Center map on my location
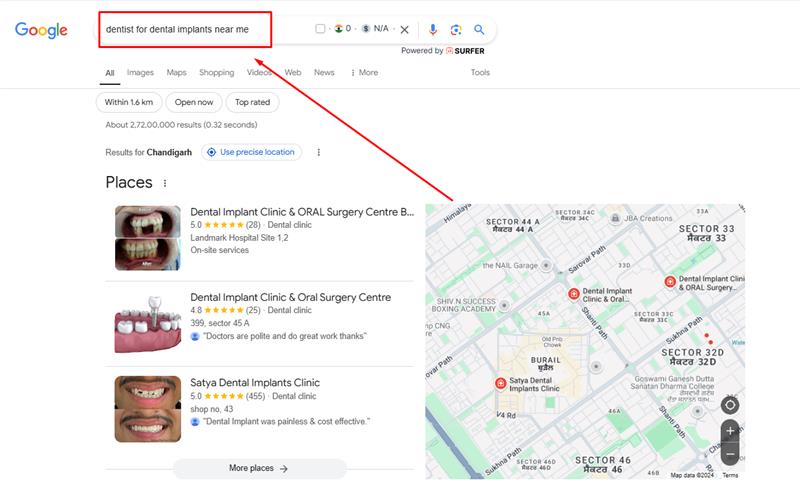The width and height of the screenshot is (800, 483). click(x=730, y=405)
